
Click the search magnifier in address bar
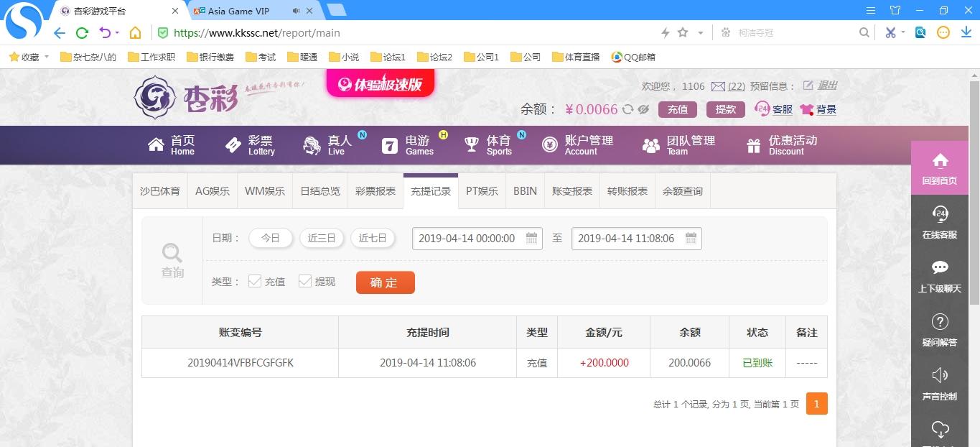[x=864, y=32]
